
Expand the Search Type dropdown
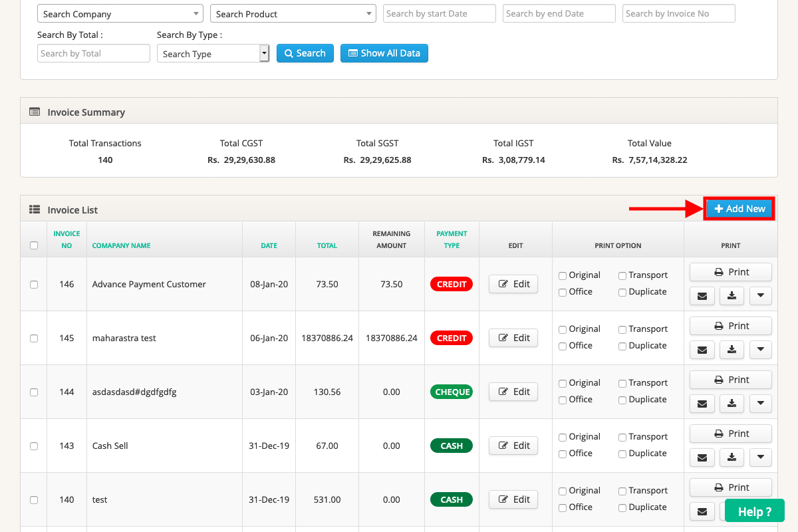(x=264, y=53)
